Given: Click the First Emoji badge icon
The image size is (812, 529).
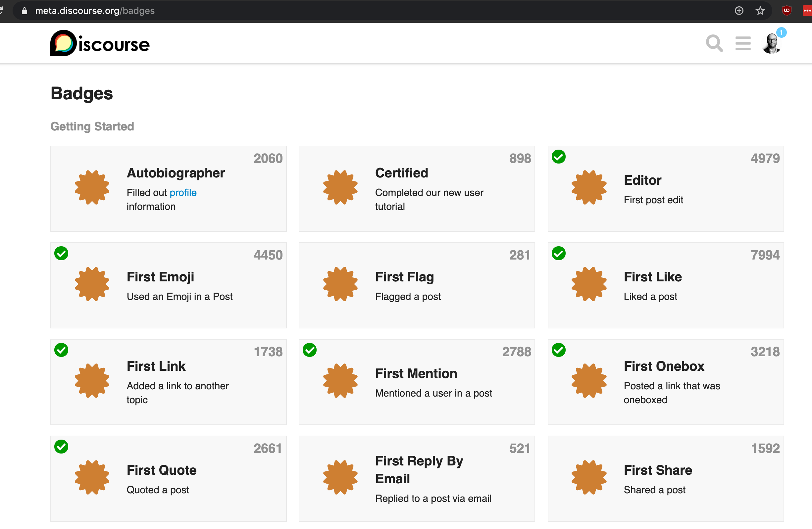Looking at the screenshot, I should [92, 284].
